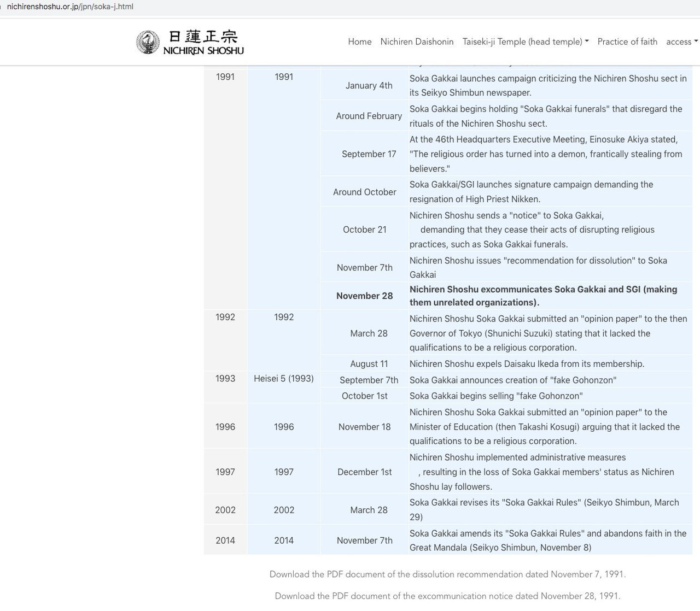Click the 'Around October' date cell
The width and height of the screenshot is (700, 611).
click(x=365, y=192)
